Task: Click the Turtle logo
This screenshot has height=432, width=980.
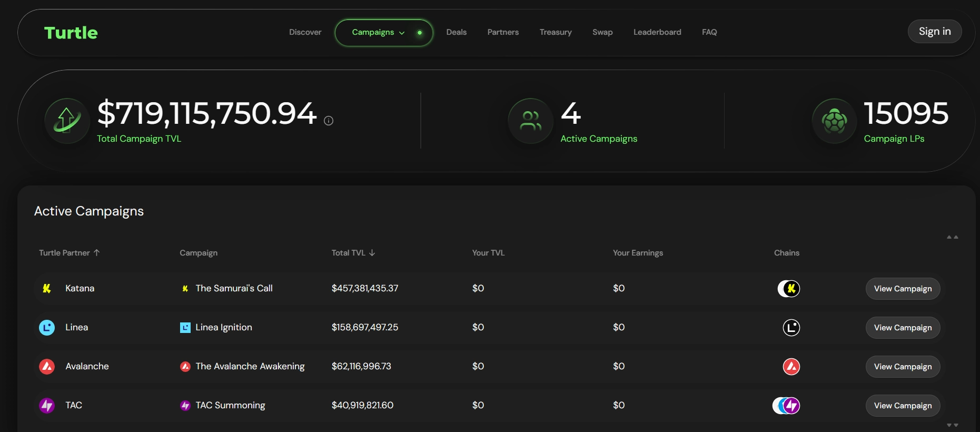Action: (71, 33)
